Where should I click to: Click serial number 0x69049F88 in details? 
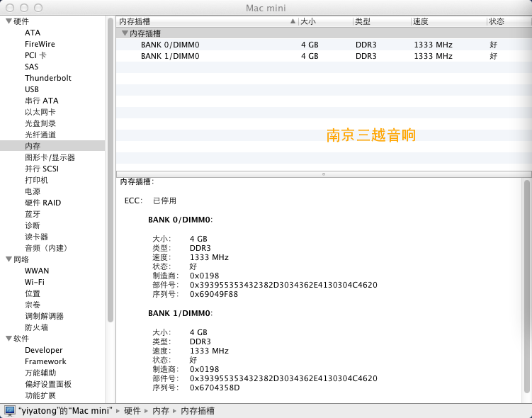click(x=214, y=294)
